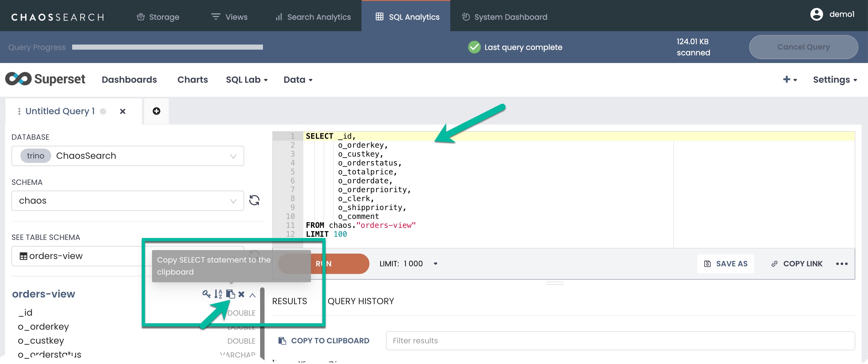This screenshot has height=364, width=868.
Task: Close the Untitled Query 1 tab
Action: coord(123,111)
